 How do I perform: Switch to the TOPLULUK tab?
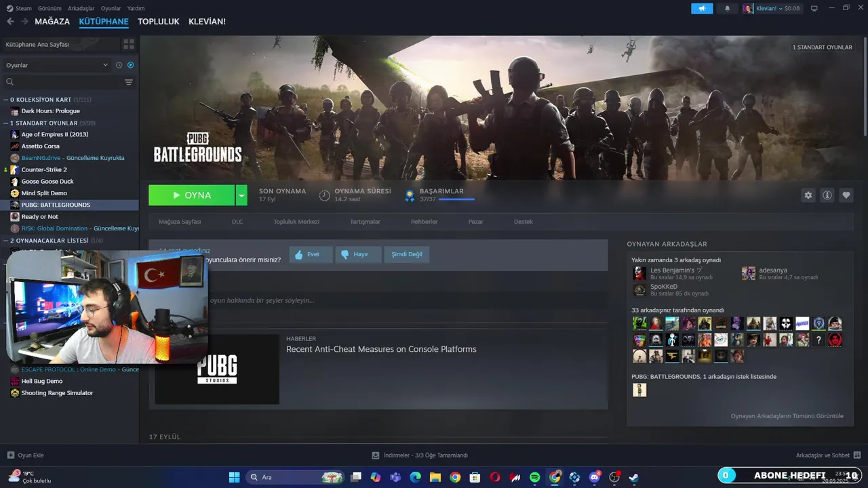(x=159, y=22)
